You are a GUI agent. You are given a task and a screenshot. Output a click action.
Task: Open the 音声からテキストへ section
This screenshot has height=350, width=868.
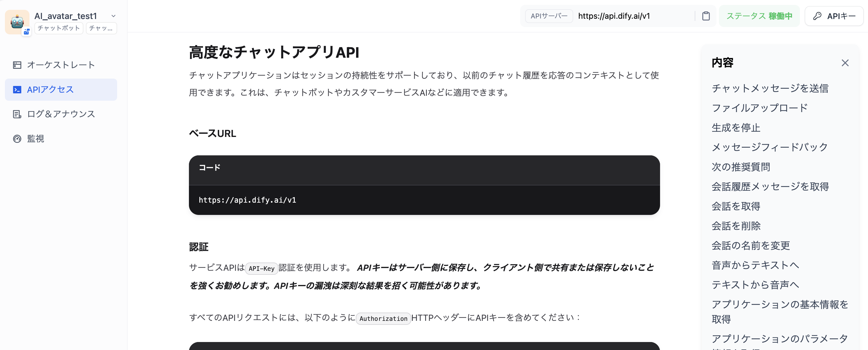click(755, 265)
